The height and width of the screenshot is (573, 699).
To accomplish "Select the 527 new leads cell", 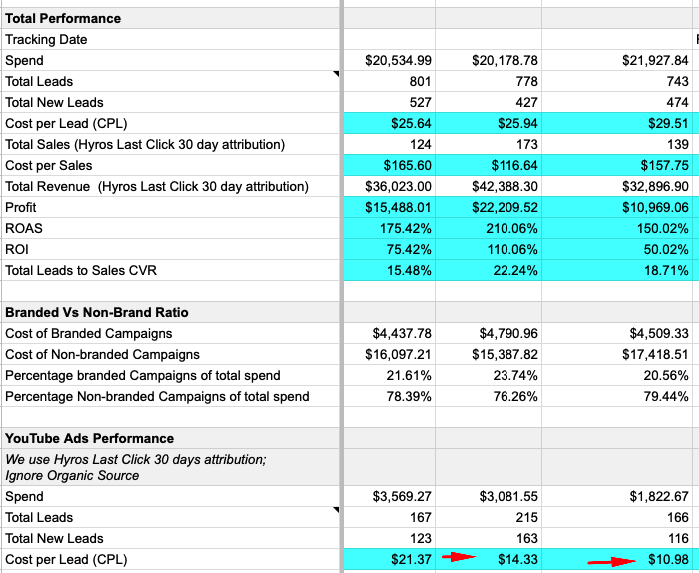I will (x=390, y=102).
